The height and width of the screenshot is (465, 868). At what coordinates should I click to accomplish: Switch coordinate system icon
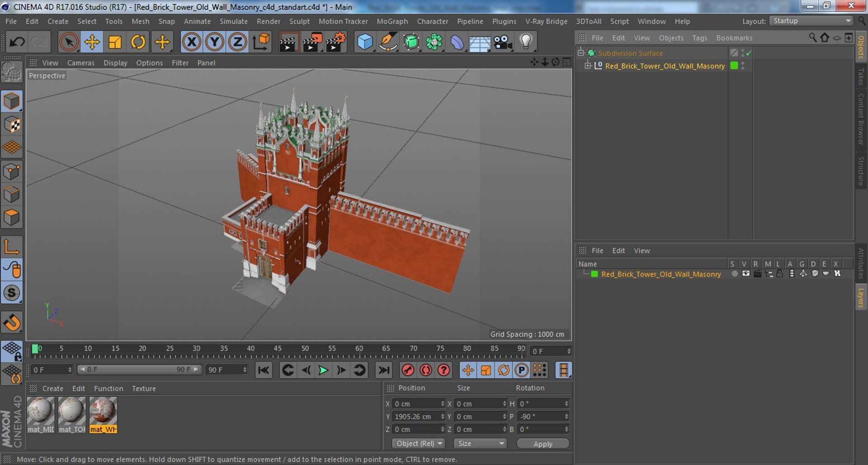pos(261,42)
